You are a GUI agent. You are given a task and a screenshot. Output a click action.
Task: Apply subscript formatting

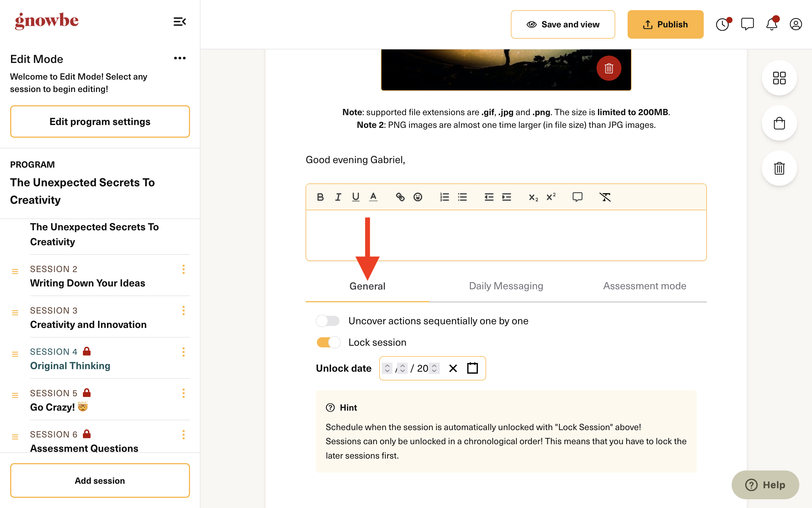click(533, 197)
